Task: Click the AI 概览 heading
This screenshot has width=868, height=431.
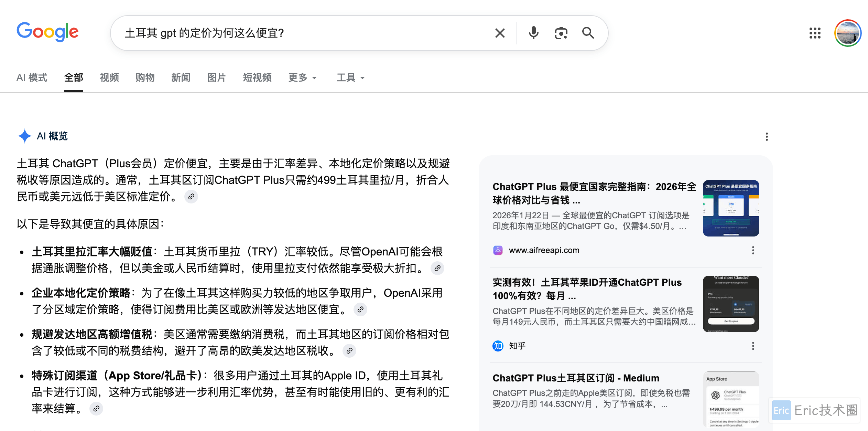Action: tap(52, 136)
